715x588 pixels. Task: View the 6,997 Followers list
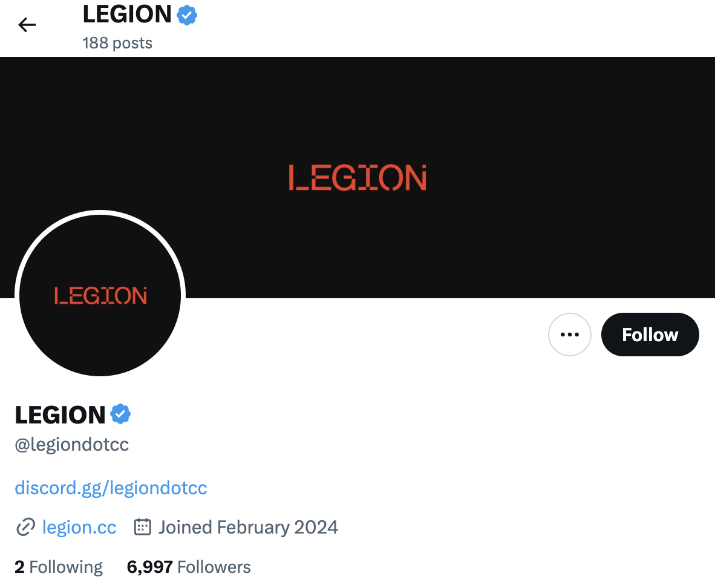pyautogui.click(x=189, y=567)
